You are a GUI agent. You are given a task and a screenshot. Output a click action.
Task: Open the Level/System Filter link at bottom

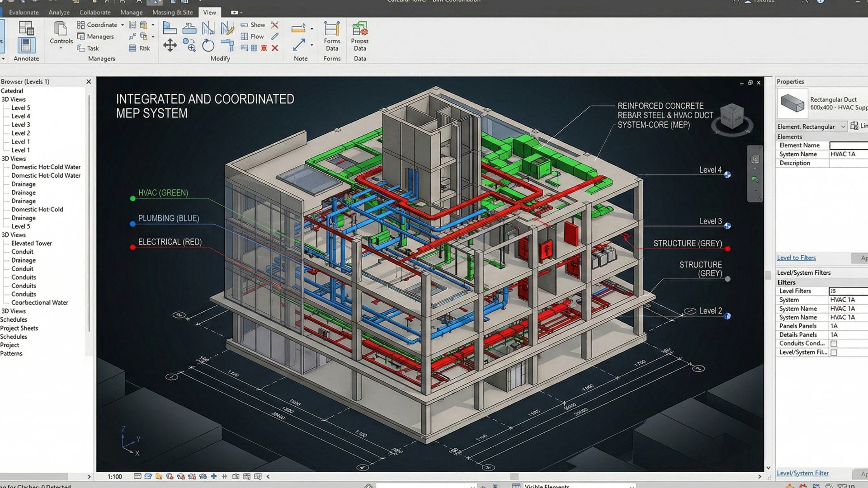point(802,473)
